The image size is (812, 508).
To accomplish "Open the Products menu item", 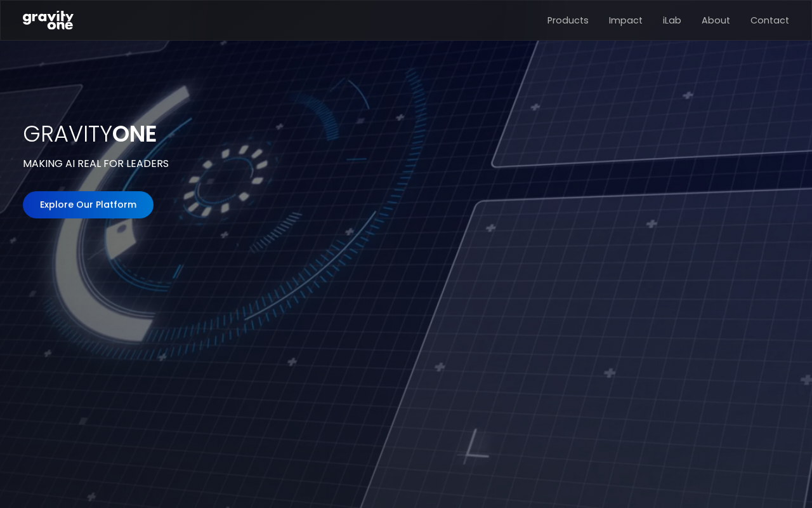I will click(x=568, y=20).
